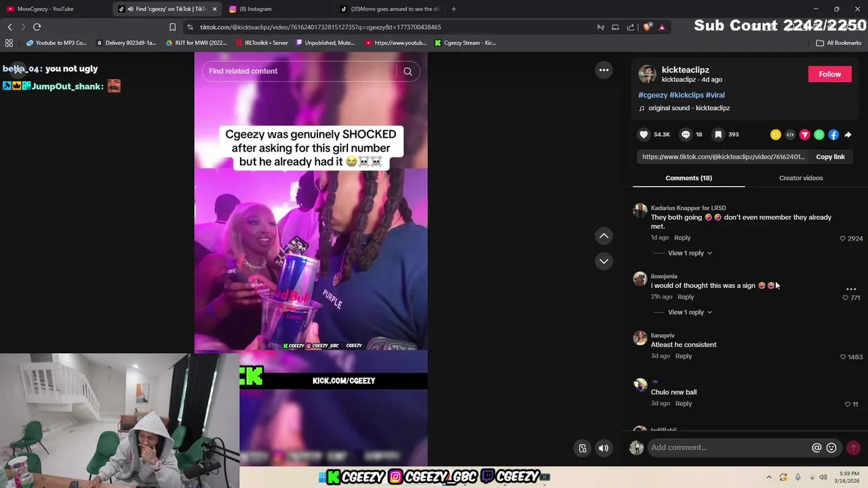Like the video with the heart icon
868x488 pixels.
[644, 134]
